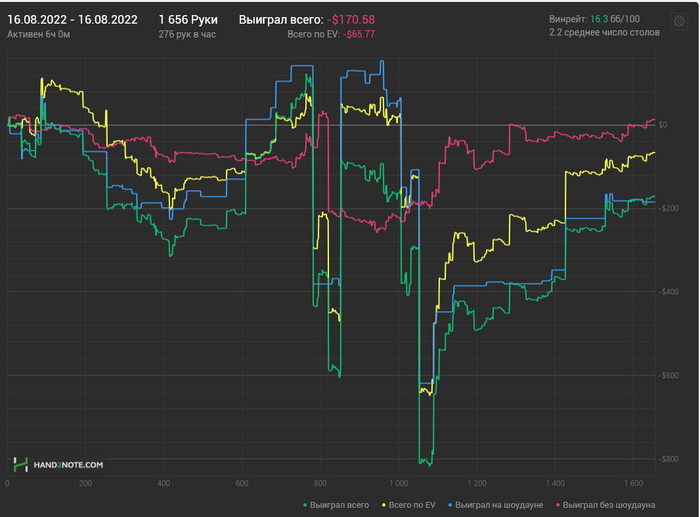This screenshot has height=517, width=700.
Task: Click the '-$600' y-axis label
Action: click(x=668, y=375)
